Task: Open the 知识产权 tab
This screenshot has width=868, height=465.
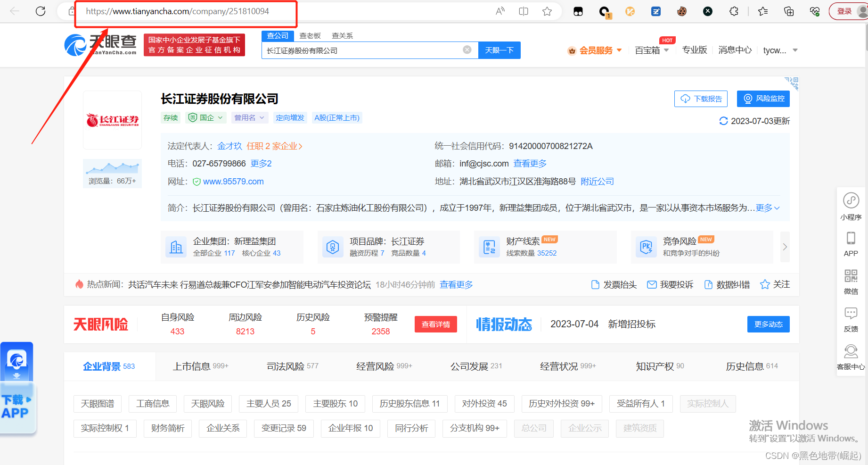Action: coord(660,366)
